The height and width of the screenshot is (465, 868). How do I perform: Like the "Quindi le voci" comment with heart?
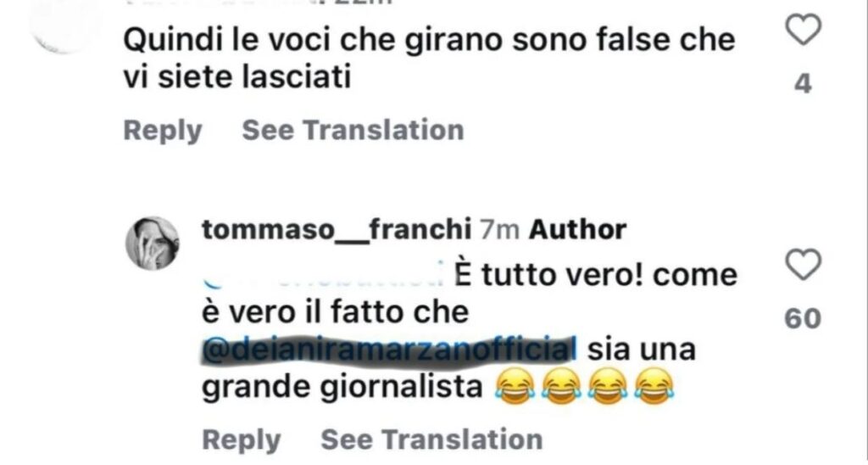(804, 30)
